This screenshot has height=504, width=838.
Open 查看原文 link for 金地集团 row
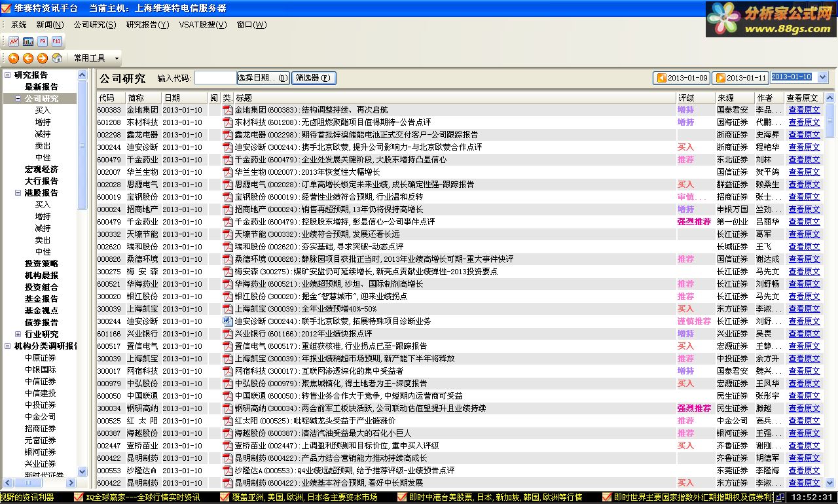pyautogui.click(x=804, y=110)
